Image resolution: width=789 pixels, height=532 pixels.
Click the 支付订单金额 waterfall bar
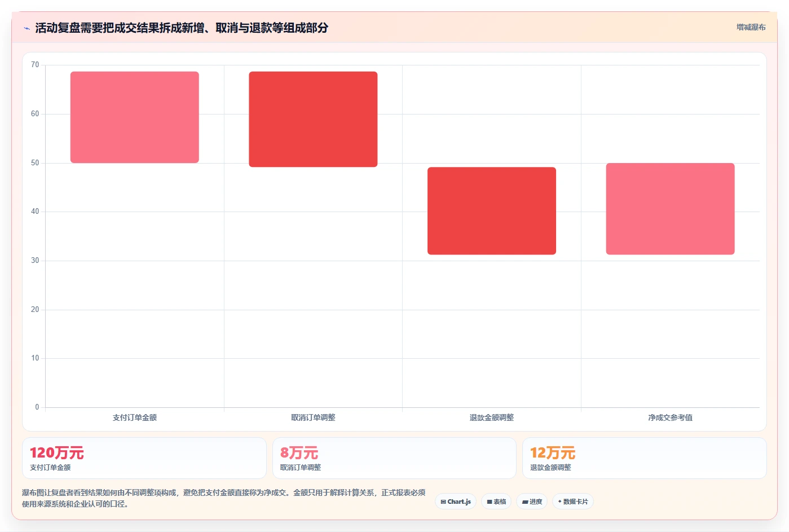[x=135, y=117]
